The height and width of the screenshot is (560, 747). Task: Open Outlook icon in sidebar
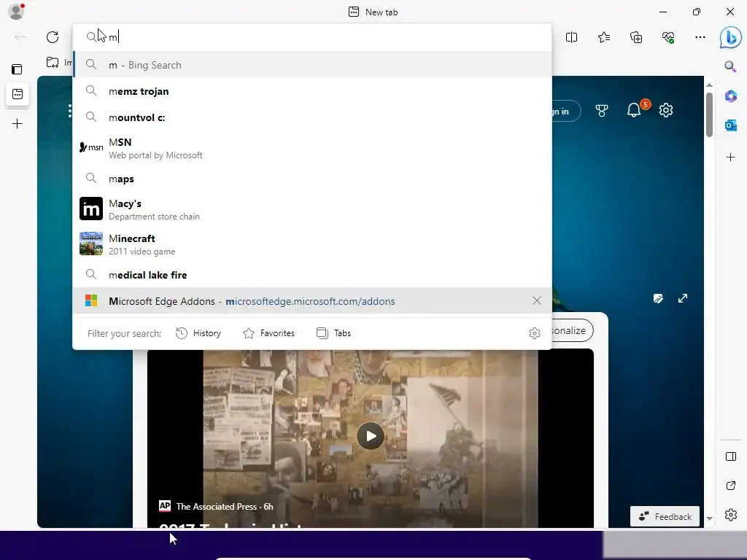(x=730, y=125)
